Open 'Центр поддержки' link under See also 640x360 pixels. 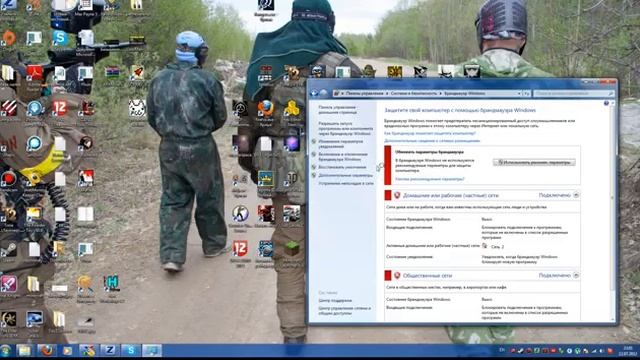[335, 300]
